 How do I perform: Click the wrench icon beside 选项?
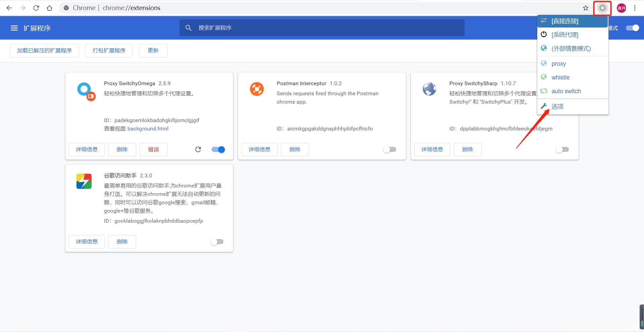coord(544,106)
